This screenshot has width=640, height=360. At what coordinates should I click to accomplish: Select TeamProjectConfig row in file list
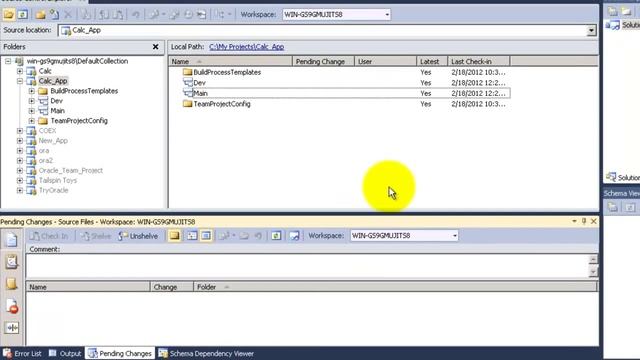340,104
